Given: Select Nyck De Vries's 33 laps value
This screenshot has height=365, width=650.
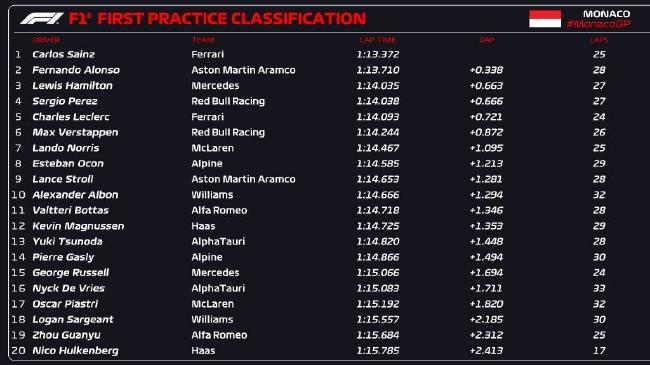Looking at the screenshot, I should pyautogui.click(x=599, y=288).
